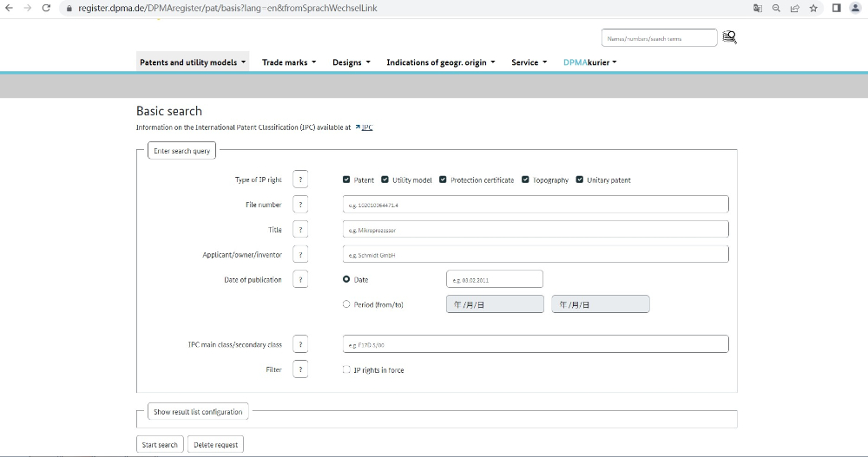This screenshot has height=457, width=868.
Task: Show help for Applicant/owner/inventor
Action: pyautogui.click(x=300, y=255)
